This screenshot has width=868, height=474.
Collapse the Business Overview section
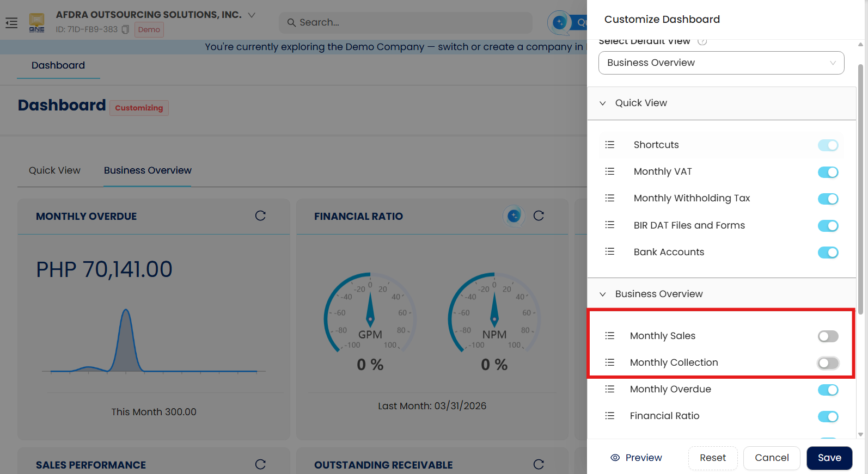point(721,294)
